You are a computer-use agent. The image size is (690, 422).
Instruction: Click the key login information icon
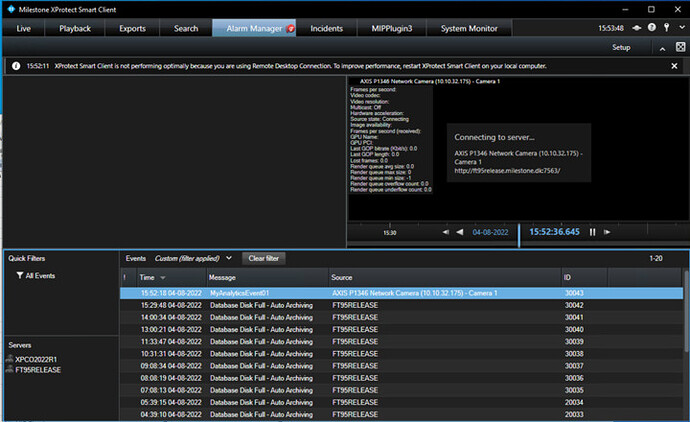click(667, 27)
